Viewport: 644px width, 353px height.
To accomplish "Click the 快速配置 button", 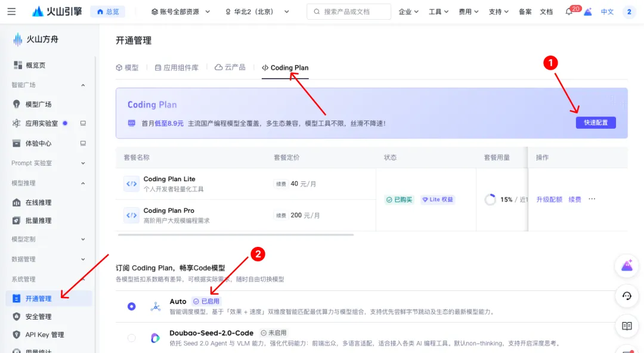I will (596, 122).
